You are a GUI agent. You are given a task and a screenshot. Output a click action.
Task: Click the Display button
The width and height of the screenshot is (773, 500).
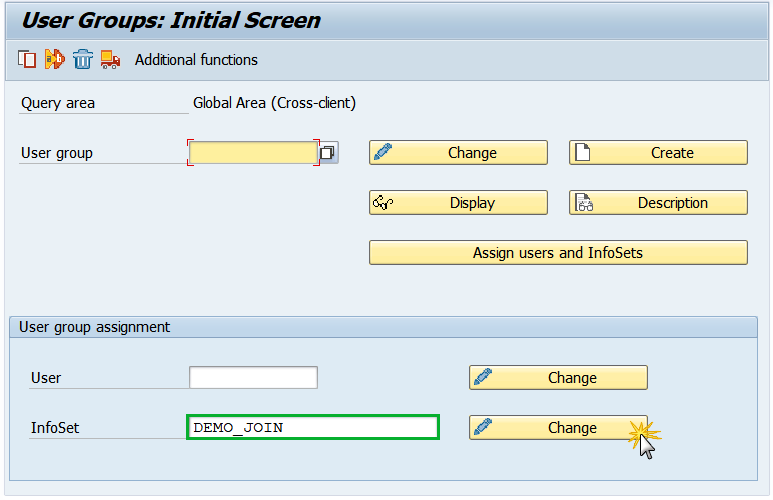458,203
